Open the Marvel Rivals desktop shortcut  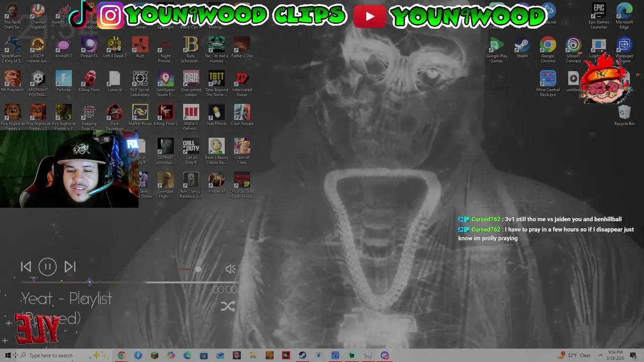click(140, 115)
